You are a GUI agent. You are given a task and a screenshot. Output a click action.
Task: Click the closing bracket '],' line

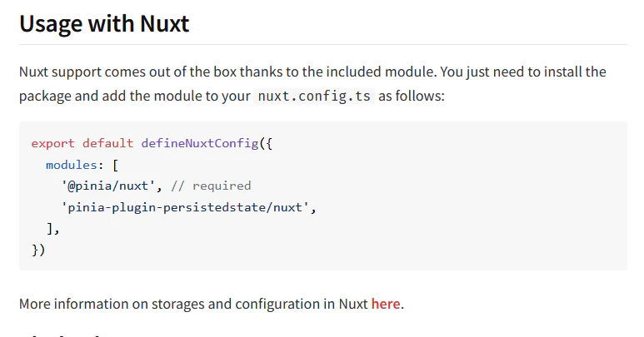[53, 229]
